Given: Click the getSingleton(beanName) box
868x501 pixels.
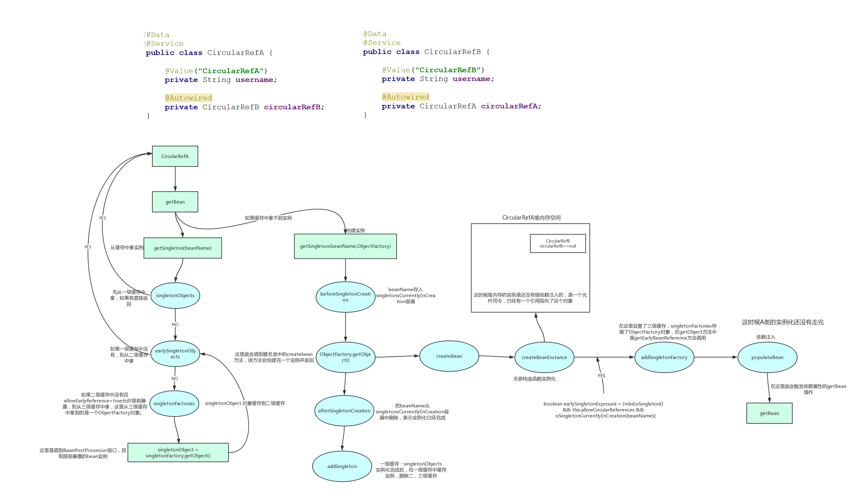Looking at the screenshot, I should [182, 248].
